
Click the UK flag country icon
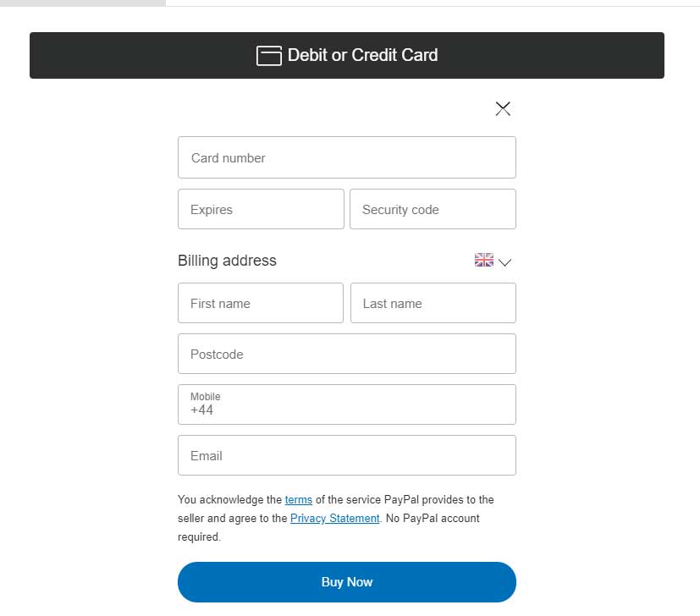click(484, 260)
